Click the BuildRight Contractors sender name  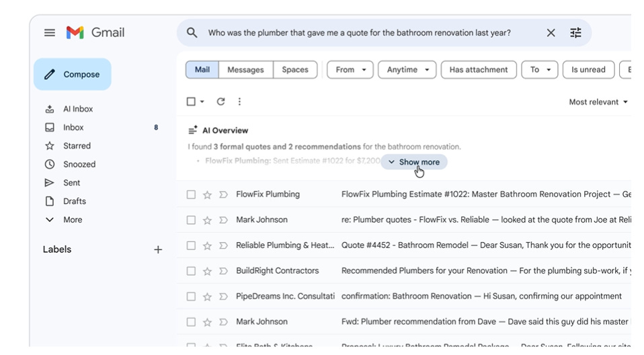tap(277, 271)
